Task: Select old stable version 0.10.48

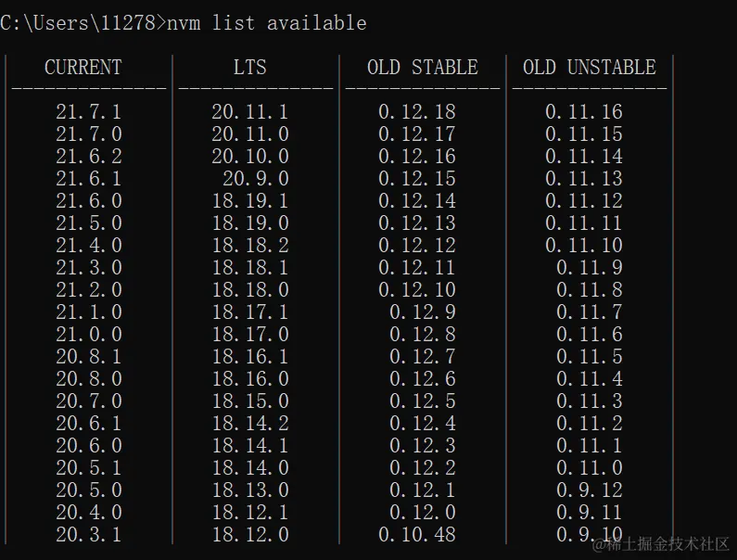Action: [417, 535]
